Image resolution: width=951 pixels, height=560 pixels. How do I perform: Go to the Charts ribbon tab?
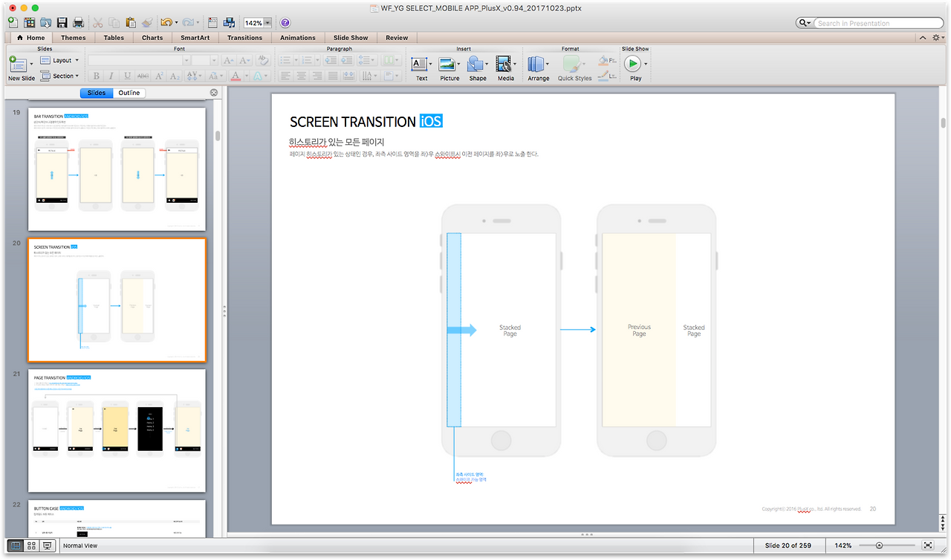[x=152, y=38]
